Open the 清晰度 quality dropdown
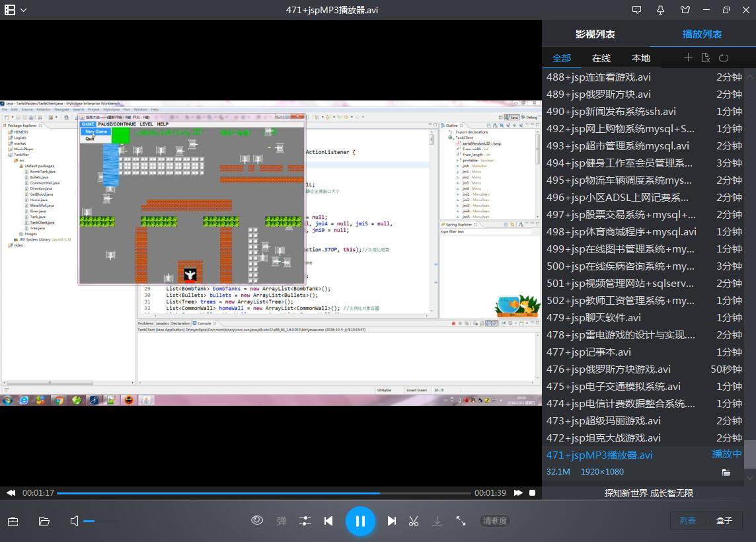This screenshot has width=756, height=542. [x=495, y=521]
